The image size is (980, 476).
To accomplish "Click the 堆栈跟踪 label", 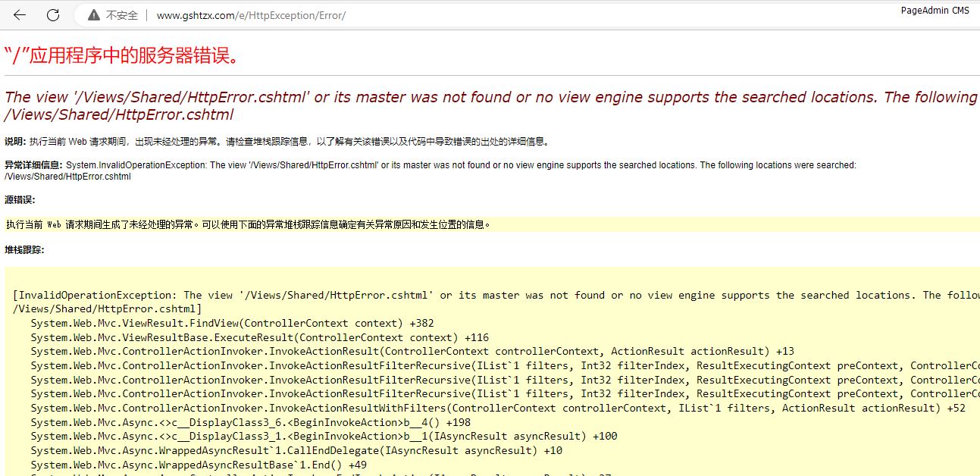I will point(24,250).
